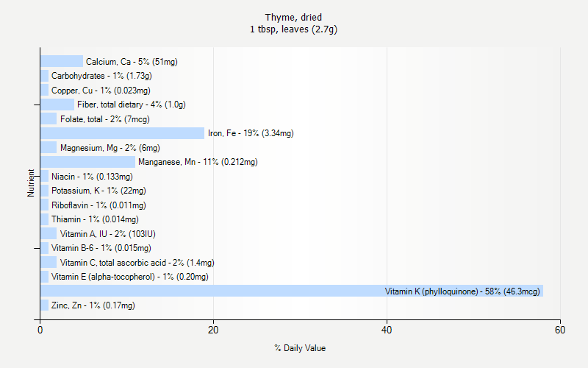Click the 'Folate, total - 2% (7mcg)' label
Screen dimensions: 588x368
[105, 119]
